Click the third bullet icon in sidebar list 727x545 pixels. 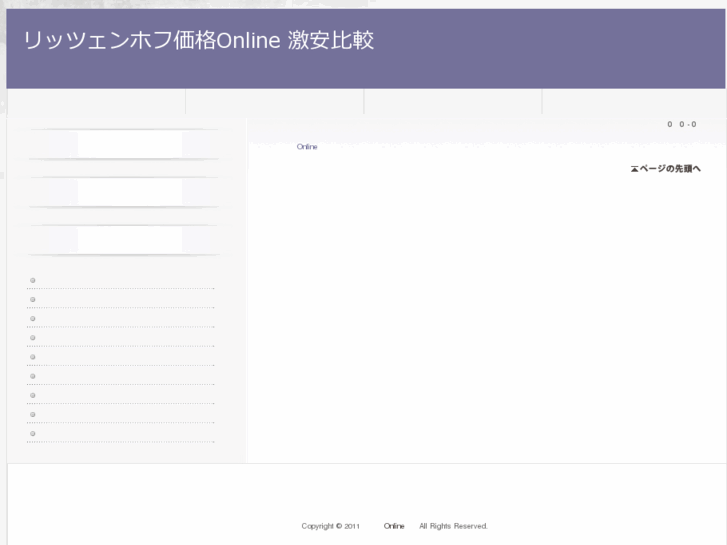(x=33, y=318)
